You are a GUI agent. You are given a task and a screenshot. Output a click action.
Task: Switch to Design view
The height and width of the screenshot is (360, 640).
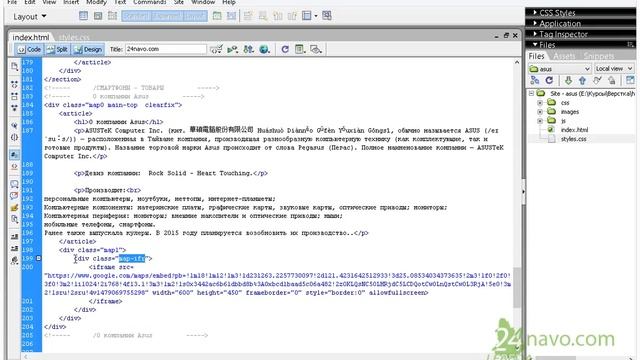click(88, 49)
